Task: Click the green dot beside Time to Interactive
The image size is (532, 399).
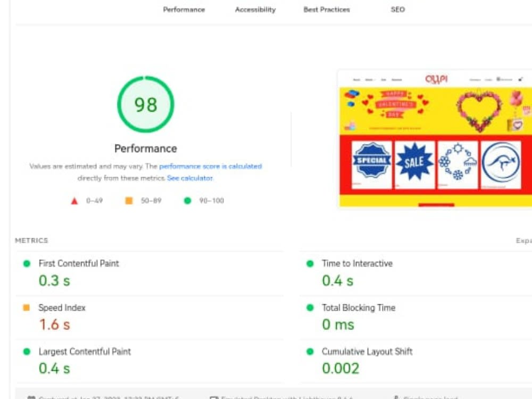Action: pos(310,264)
